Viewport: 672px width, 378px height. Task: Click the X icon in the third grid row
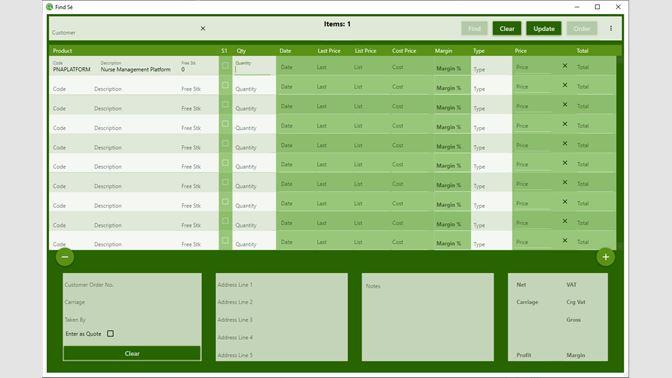coord(565,105)
